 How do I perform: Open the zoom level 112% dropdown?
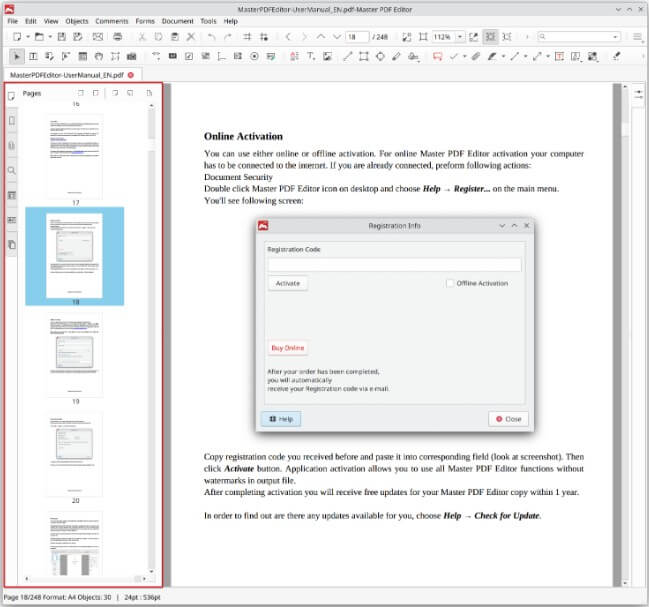click(x=460, y=37)
